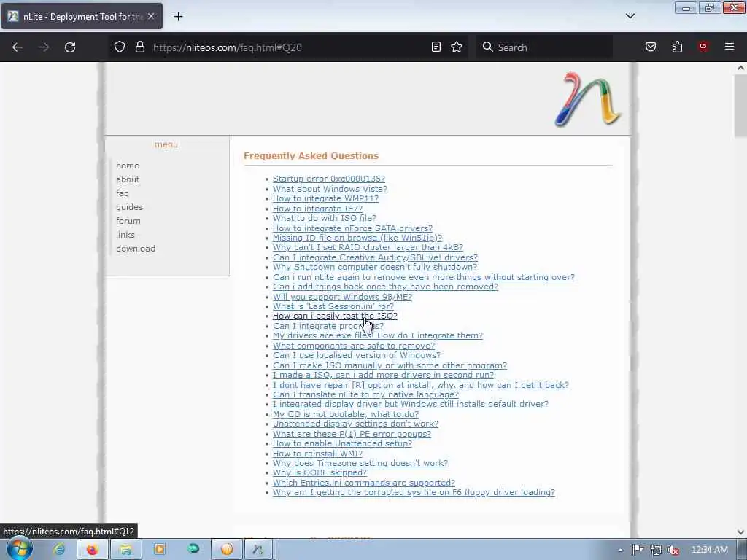Open Windows Explorer folder in taskbar
747x560 pixels.
(x=125, y=550)
